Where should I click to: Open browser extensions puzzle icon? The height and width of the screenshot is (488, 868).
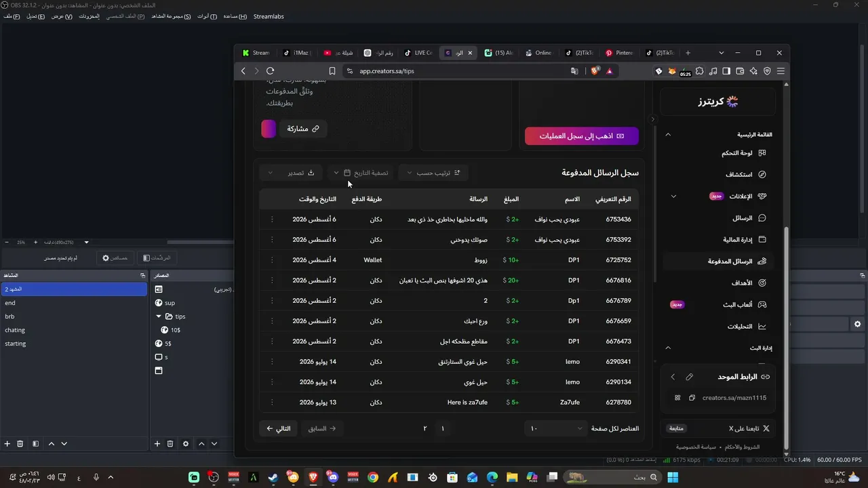click(700, 70)
